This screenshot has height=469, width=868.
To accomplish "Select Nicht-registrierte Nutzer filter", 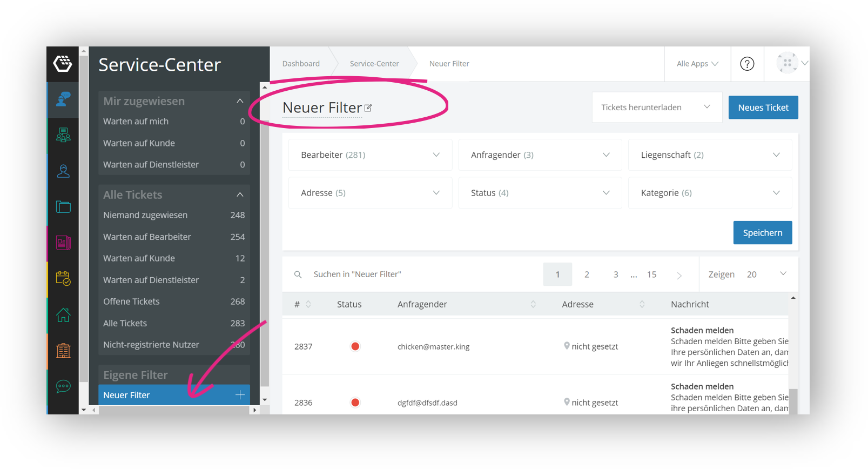I will coord(174,345).
